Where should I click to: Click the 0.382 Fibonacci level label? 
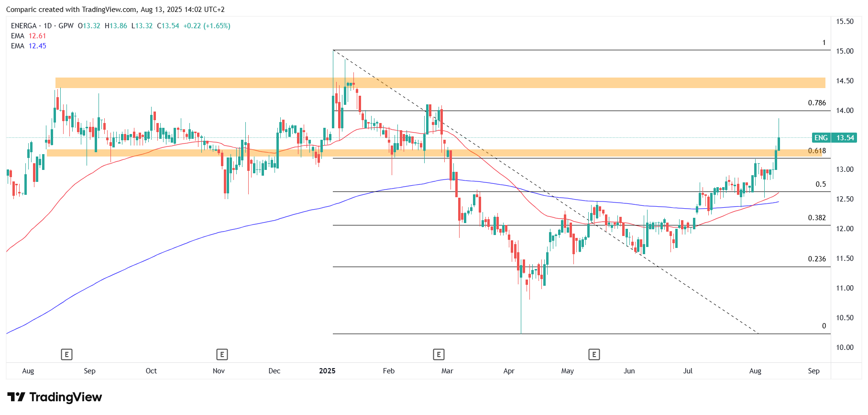click(816, 218)
